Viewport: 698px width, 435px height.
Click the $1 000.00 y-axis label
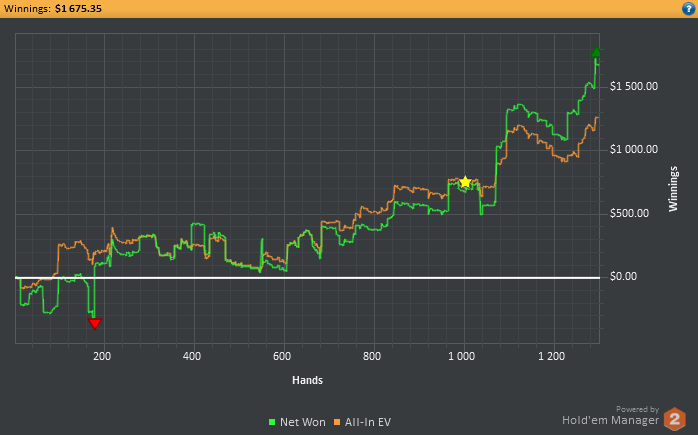click(x=634, y=149)
